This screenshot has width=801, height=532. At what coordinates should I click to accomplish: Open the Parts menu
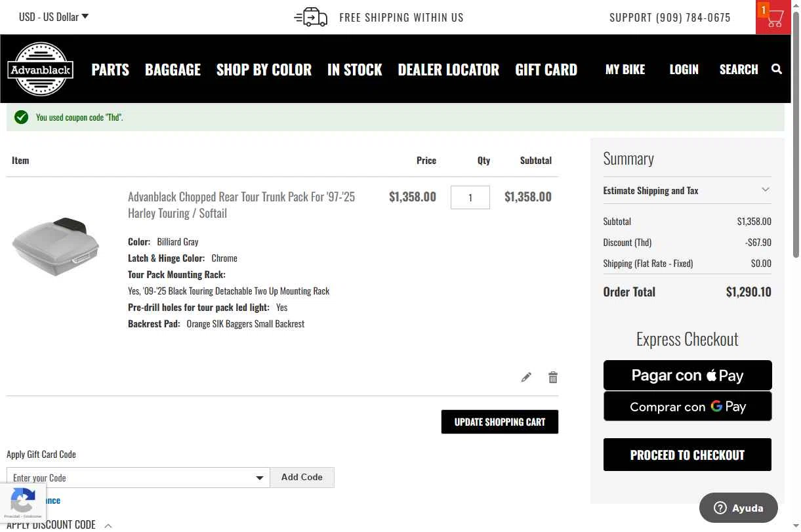tap(110, 70)
